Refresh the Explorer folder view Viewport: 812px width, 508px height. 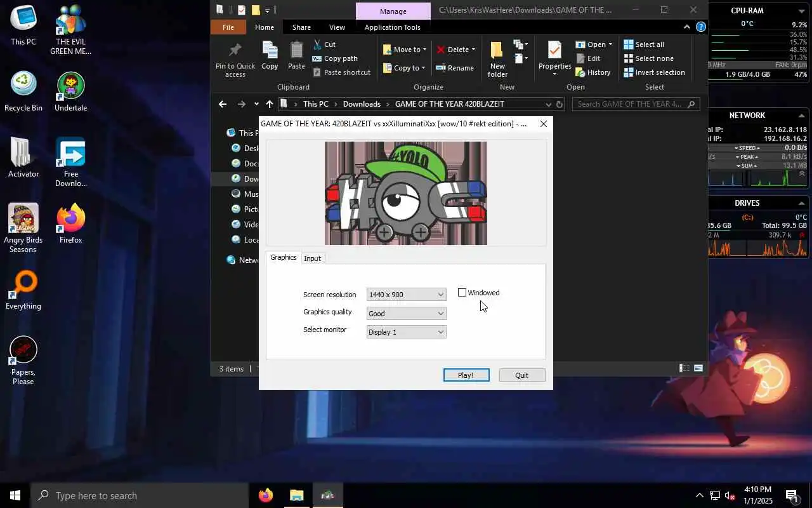559,104
